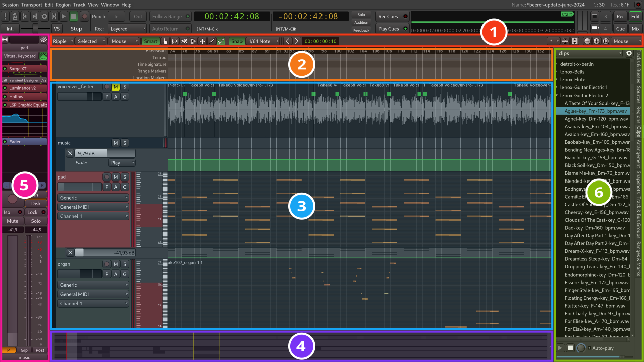
Task: Click the Virtual Keyboard button
Action: pyautogui.click(x=20, y=56)
